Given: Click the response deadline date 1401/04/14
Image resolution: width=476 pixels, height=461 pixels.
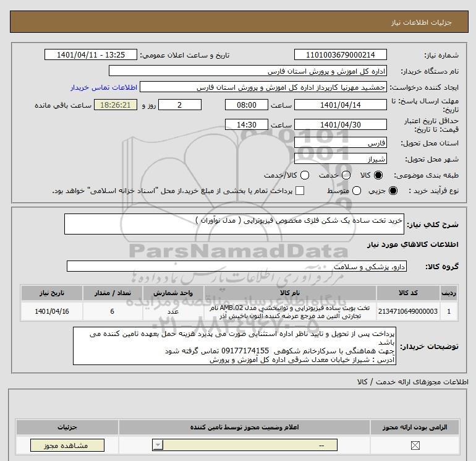Looking at the screenshot, I should tap(340, 105).
